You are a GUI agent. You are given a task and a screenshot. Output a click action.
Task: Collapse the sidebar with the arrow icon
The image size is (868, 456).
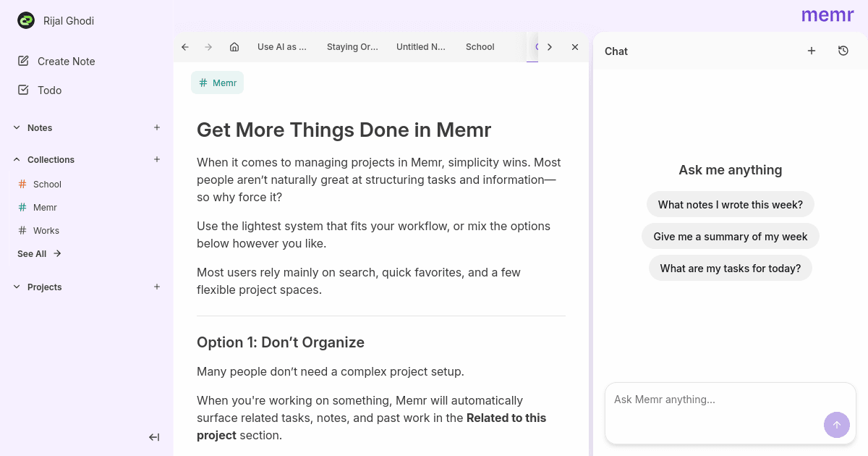pyautogui.click(x=153, y=437)
